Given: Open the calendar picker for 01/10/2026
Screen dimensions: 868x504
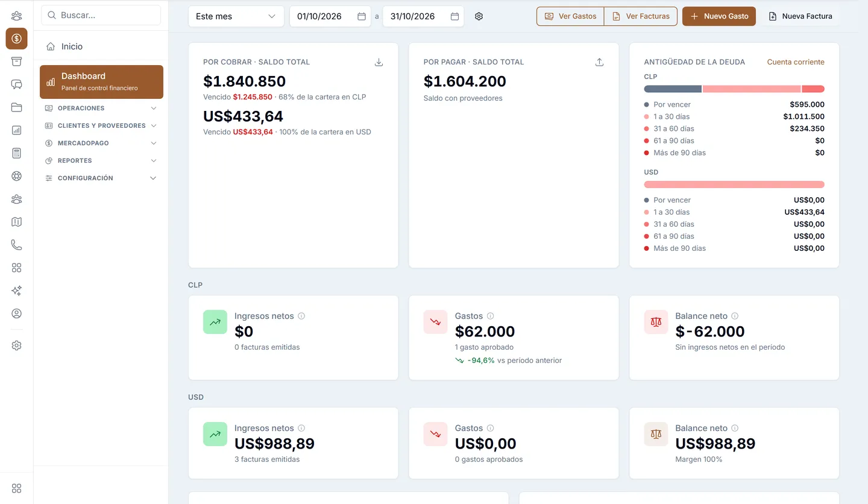Looking at the screenshot, I should pos(362,16).
